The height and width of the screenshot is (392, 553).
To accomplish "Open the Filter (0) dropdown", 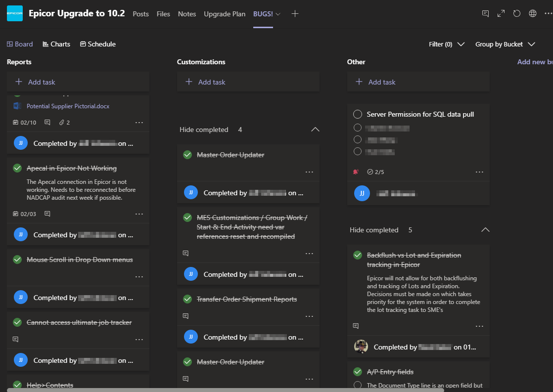I will coord(447,44).
